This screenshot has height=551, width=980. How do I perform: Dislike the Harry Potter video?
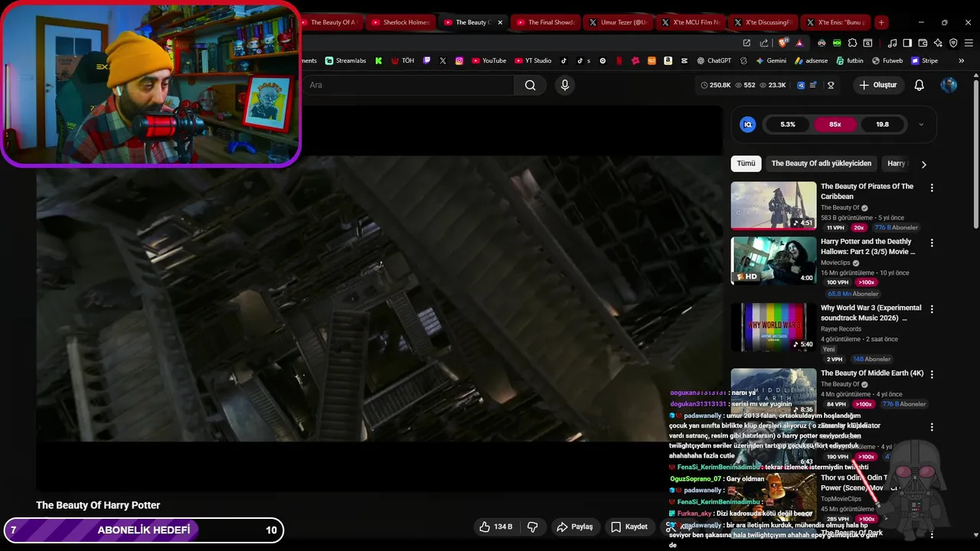click(x=532, y=527)
